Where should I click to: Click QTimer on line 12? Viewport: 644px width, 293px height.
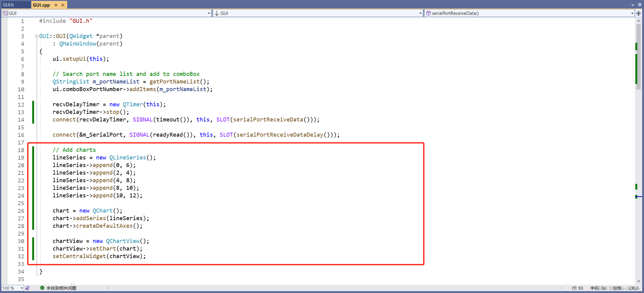pyautogui.click(x=133, y=104)
